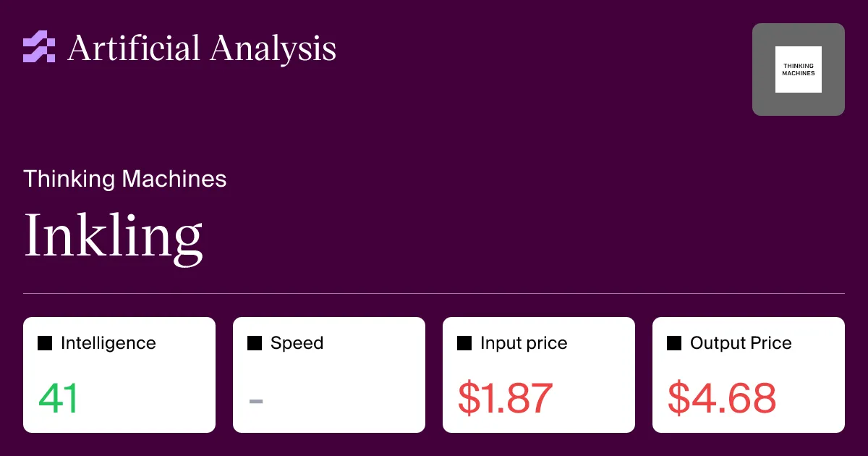Click the Output Price label text
The width and height of the screenshot is (868, 456).
[741, 343]
